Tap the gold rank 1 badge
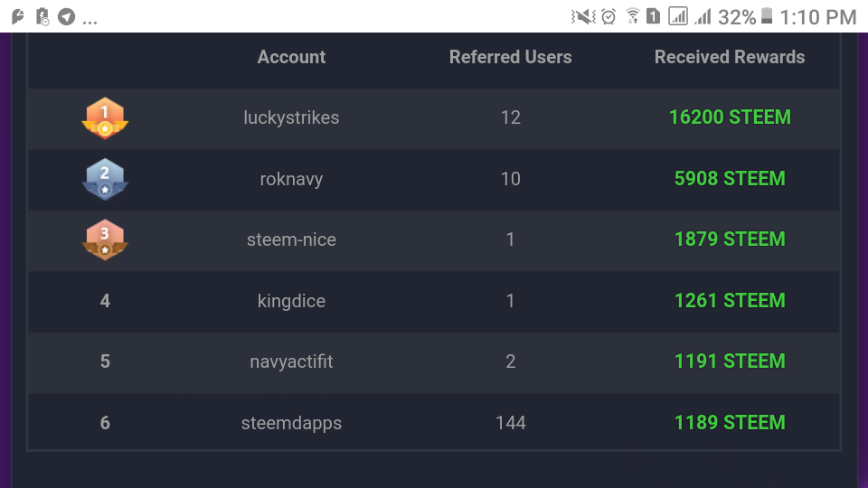The width and height of the screenshot is (868, 488). pos(105,117)
